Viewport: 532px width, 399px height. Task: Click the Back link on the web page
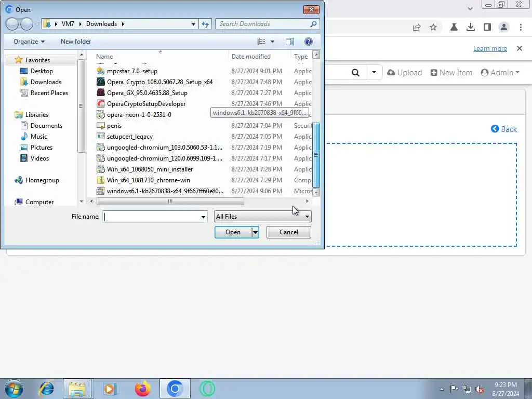[x=504, y=129]
